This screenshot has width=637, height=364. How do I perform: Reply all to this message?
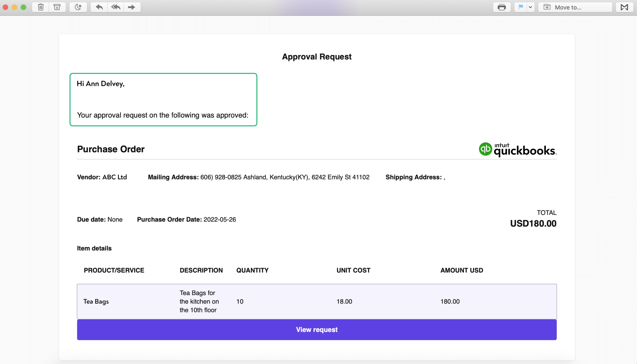pyautogui.click(x=116, y=7)
